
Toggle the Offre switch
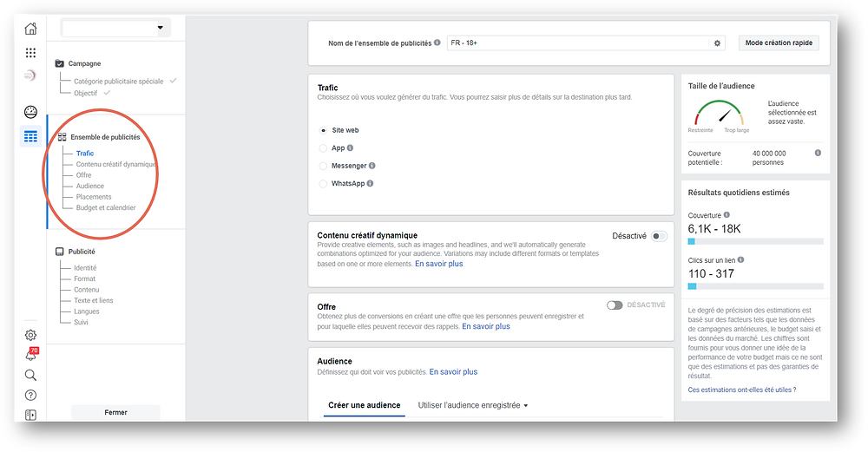[x=615, y=305]
